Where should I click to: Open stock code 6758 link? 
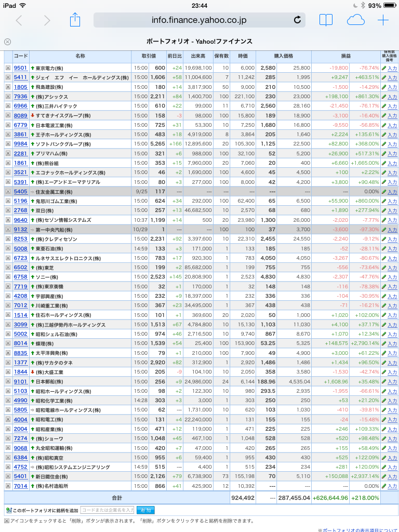(x=20, y=277)
